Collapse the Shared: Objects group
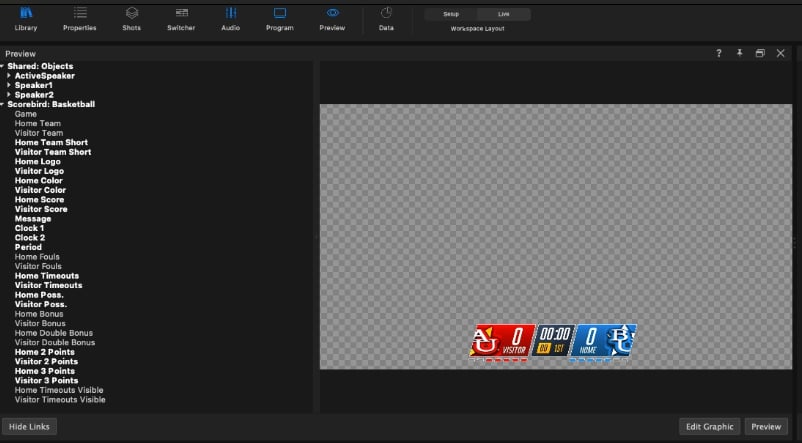This screenshot has width=802, height=443. point(3,66)
